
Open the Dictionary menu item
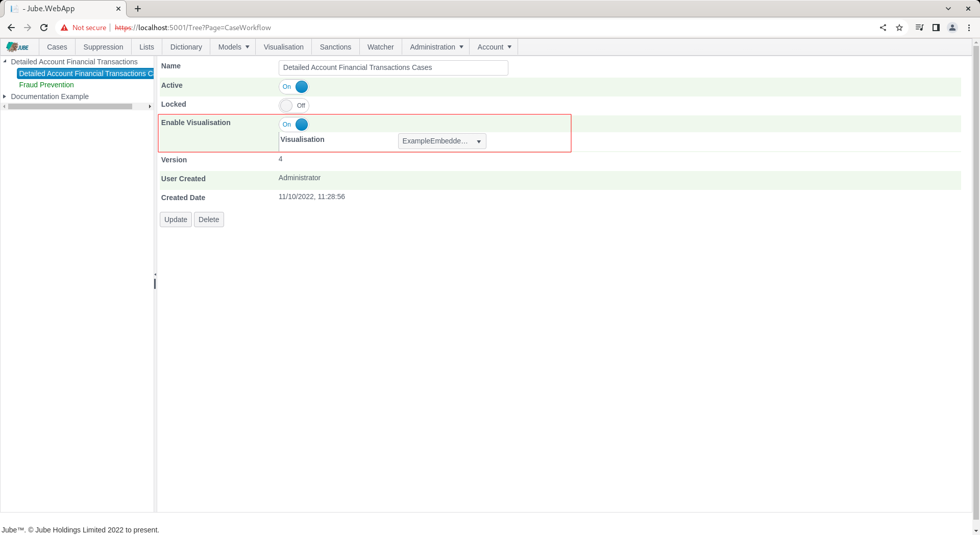pos(186,47)
